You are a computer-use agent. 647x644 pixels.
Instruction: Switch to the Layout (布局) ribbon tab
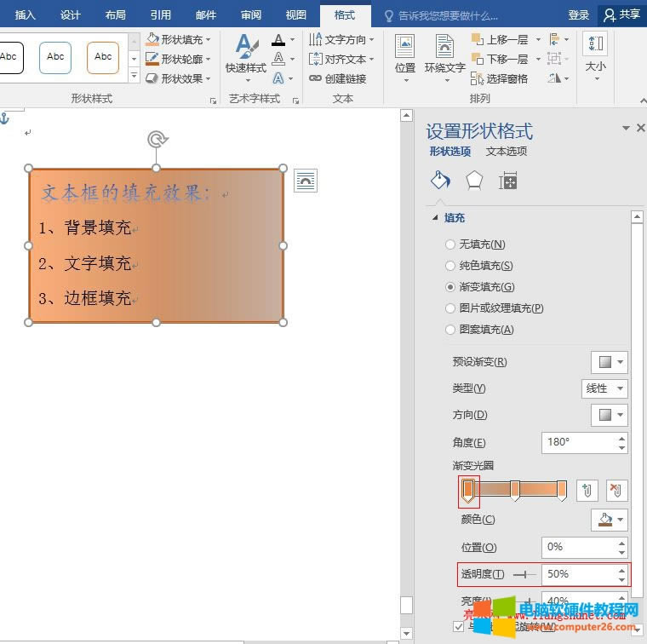pos(116,14)
